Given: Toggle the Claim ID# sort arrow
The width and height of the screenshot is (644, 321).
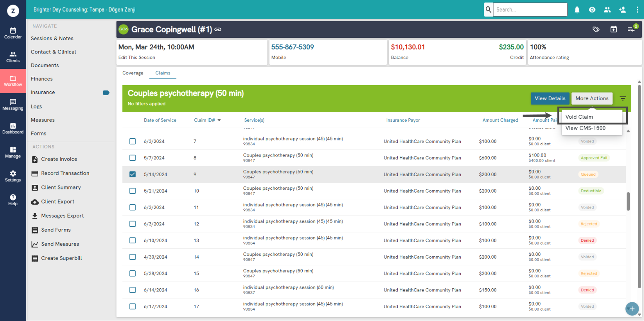Looking at the screenshot, I should pyautogui.click(x=219, y=120).
